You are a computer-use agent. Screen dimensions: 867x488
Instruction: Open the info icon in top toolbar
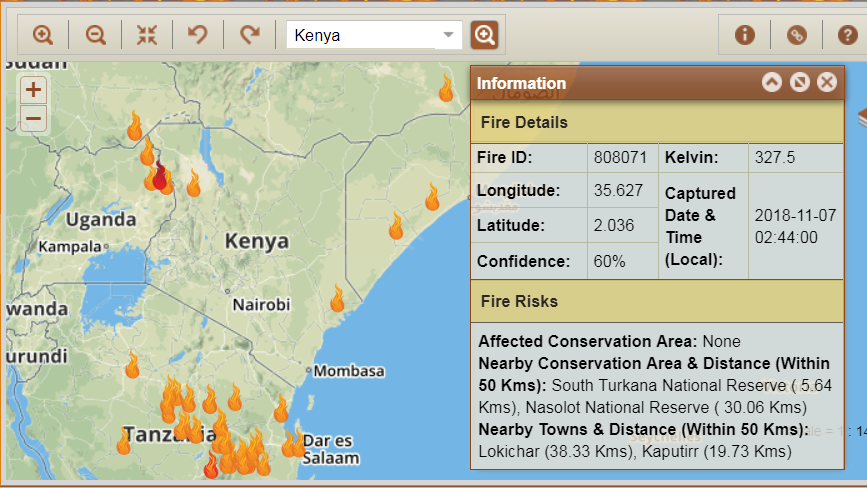coord(745,35)
